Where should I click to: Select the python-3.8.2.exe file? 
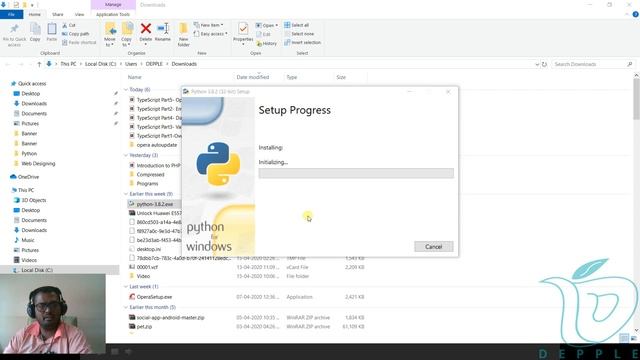click(x=155, y=204)
